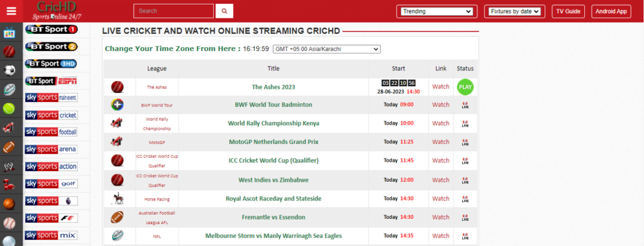644x246 pixels.
Task: Open BT Sport 1 channel
Action: pos(52,29)
